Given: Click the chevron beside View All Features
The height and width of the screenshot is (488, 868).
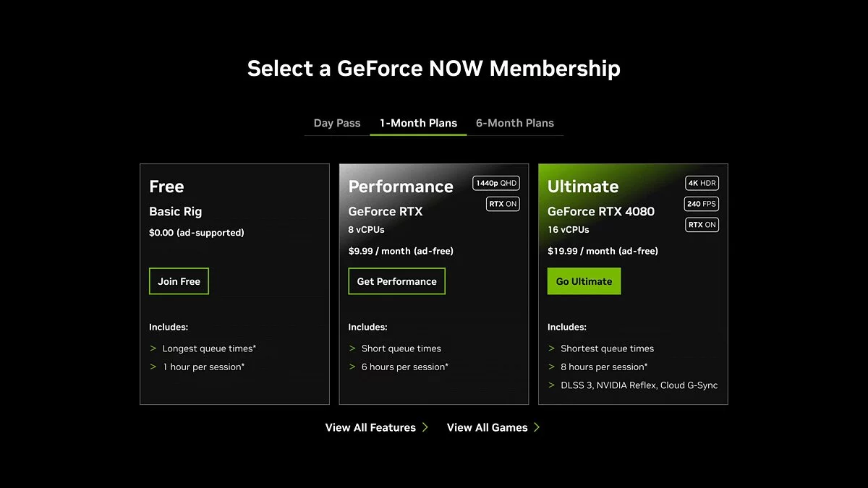Looking at the screenshot, I should (x=425, y=427).
